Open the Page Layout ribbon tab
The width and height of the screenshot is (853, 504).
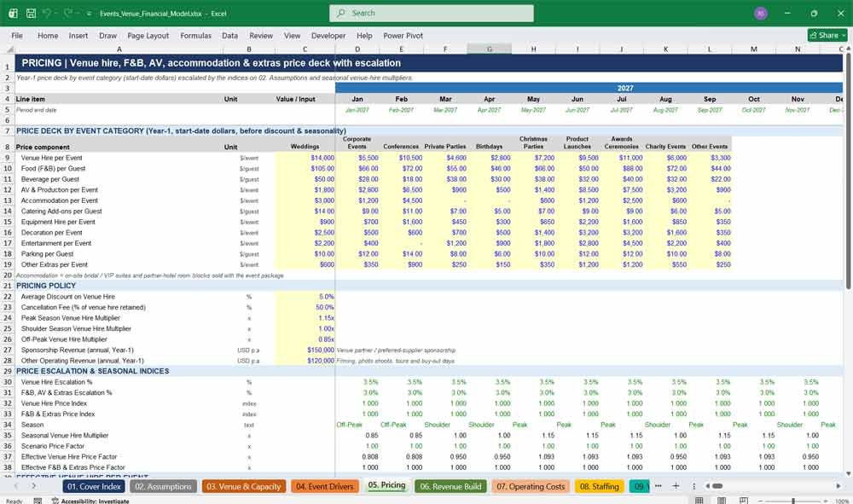(x=148, y=35)
